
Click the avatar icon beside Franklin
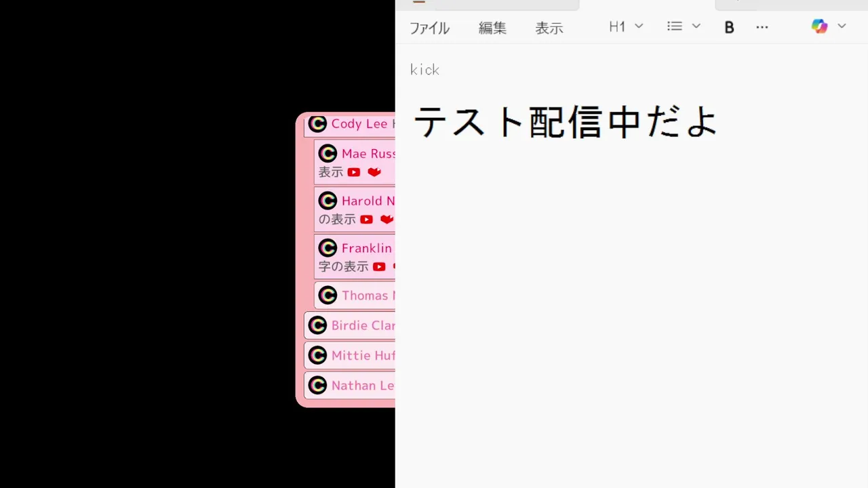coord(328,248)
